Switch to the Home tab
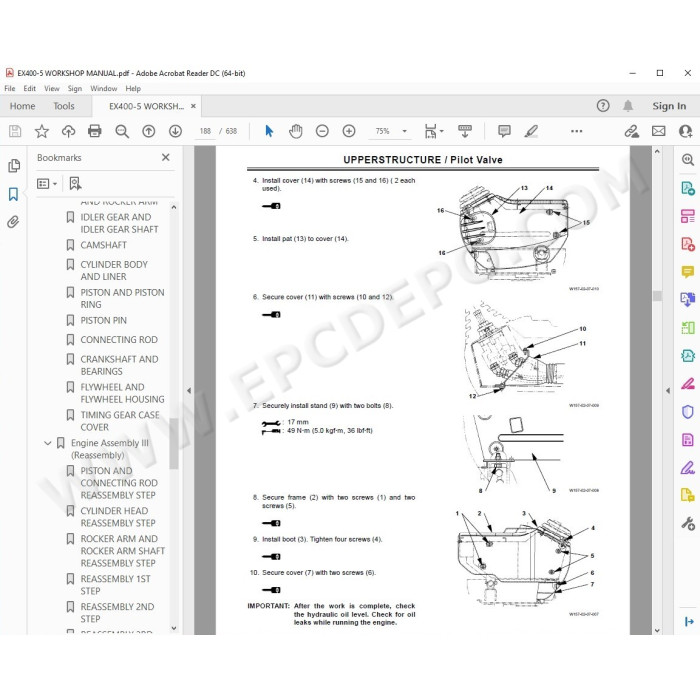The height and width of the screenshot is (700, 700). (x=22, y=106)
